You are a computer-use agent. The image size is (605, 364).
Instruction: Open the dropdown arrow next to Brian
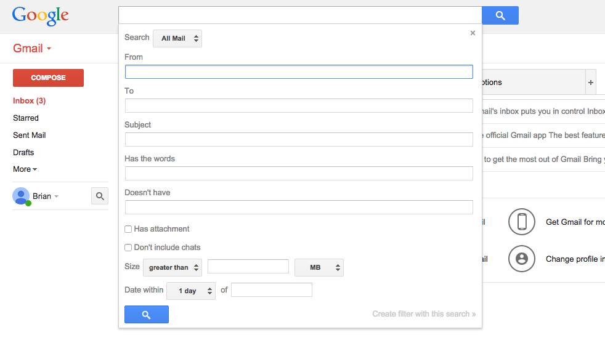coord(56,196)
